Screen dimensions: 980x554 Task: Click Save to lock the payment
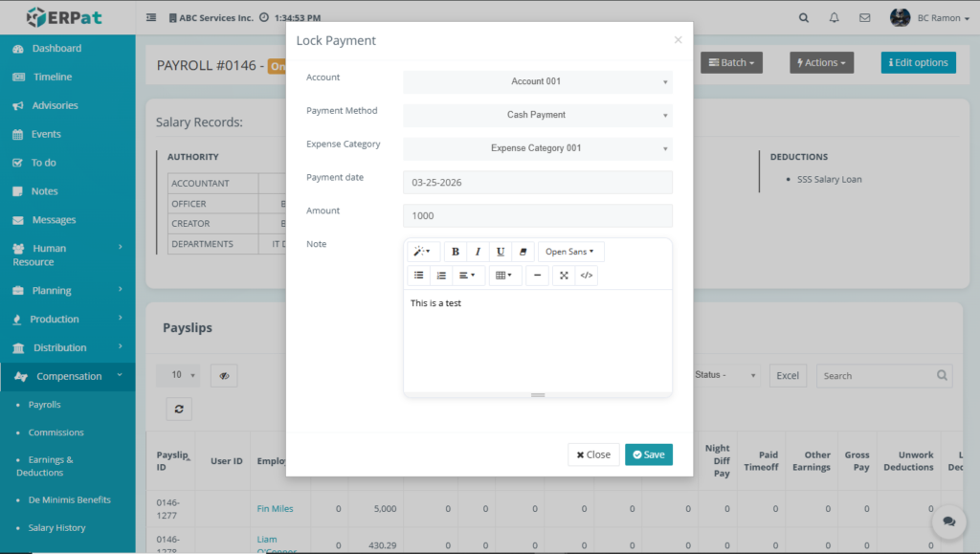click(648, 454)
